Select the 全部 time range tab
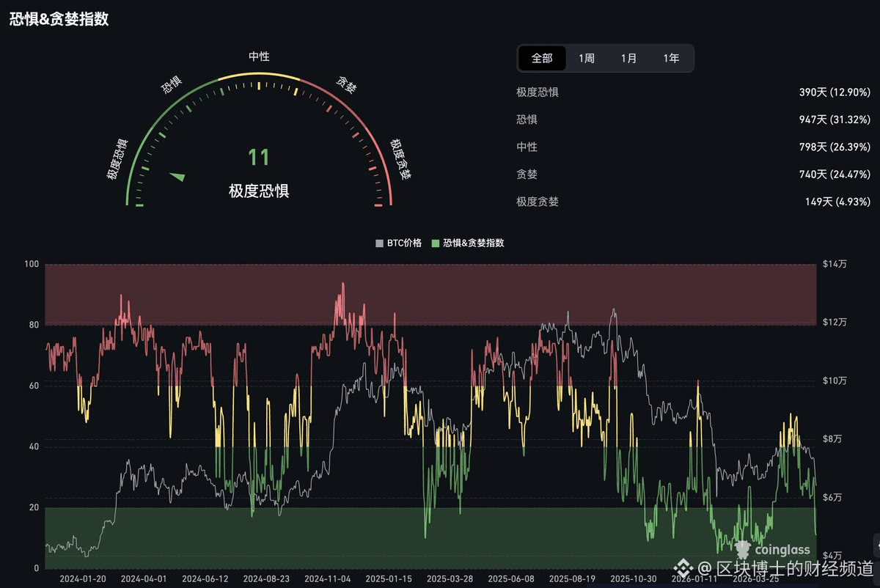 coord(542,59)
